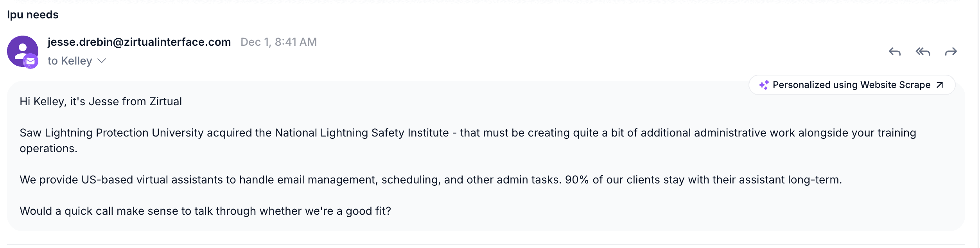Click the greeting line "Hi Kelley, it's Jesse"
This screenshot has width=980, height=248.
(101, 101)
